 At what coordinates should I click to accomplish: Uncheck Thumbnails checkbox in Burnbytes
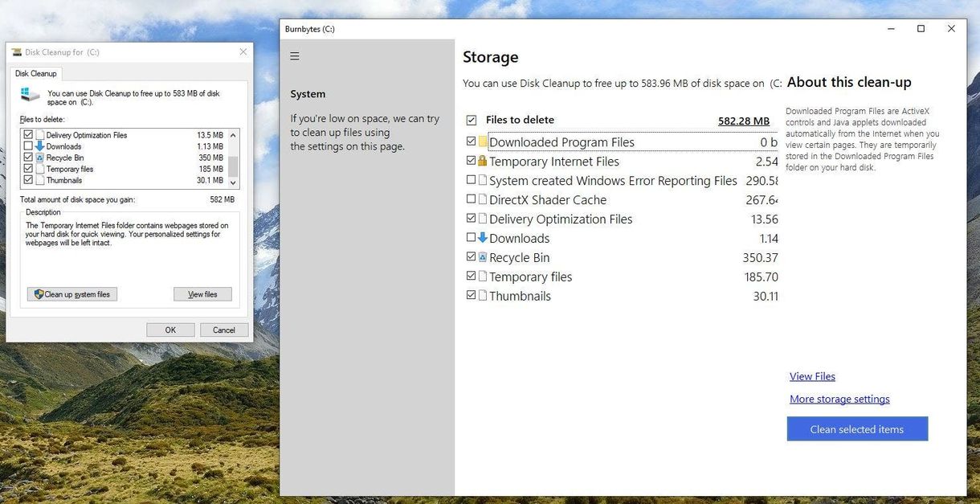[x=472, y=296]
